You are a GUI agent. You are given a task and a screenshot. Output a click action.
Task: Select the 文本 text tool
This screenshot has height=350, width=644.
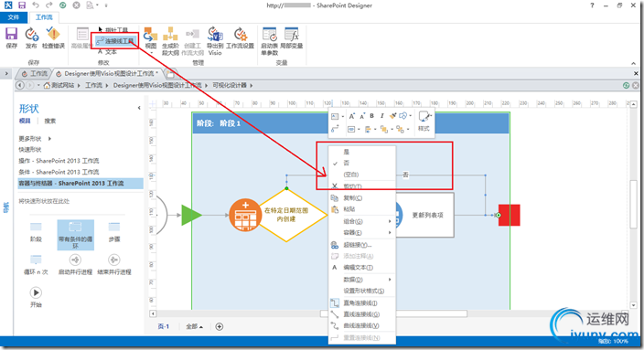(x=108, y=52)
